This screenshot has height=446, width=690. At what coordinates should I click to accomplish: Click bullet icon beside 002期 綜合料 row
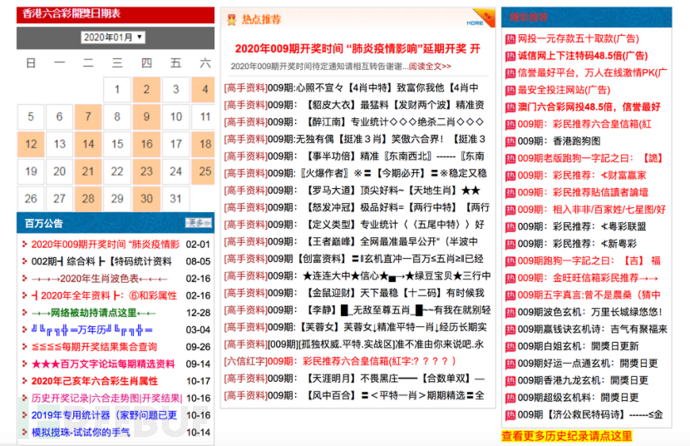pyautogui.click(x=25, y=262)
